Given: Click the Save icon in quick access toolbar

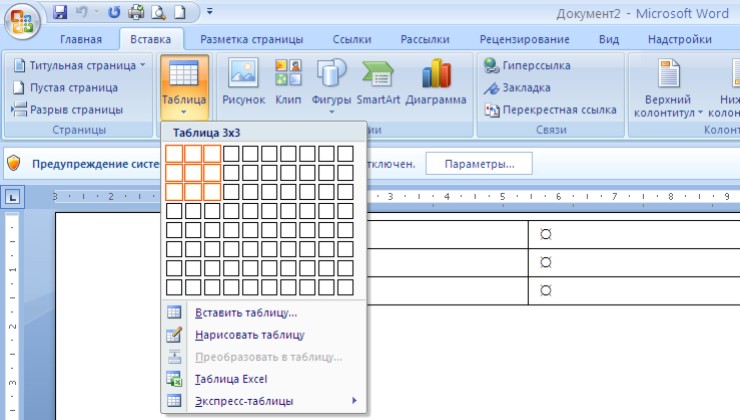Looking at the screenshot, I should [60, 13].
